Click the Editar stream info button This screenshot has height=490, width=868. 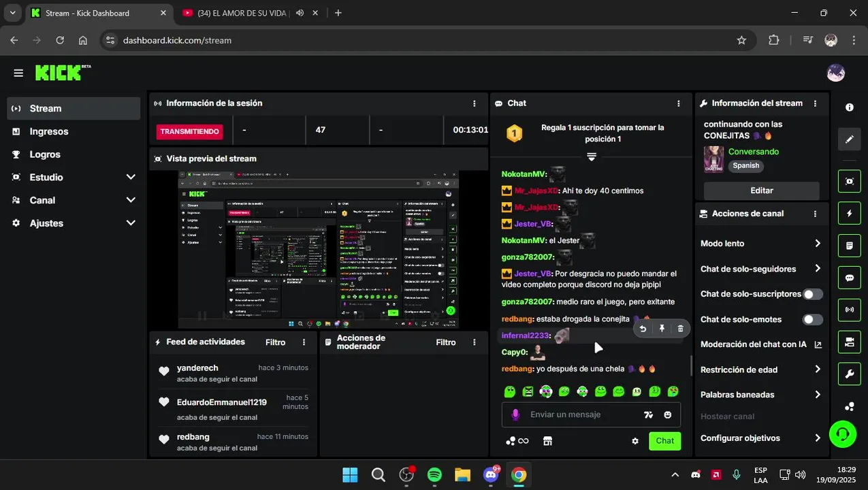point(761,191)
